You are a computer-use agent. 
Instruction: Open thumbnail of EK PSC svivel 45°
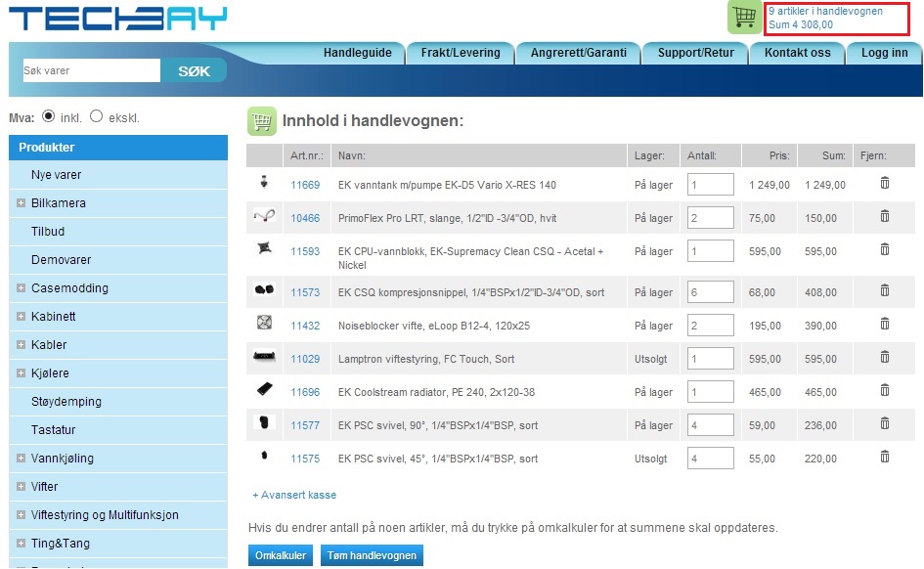264,455
